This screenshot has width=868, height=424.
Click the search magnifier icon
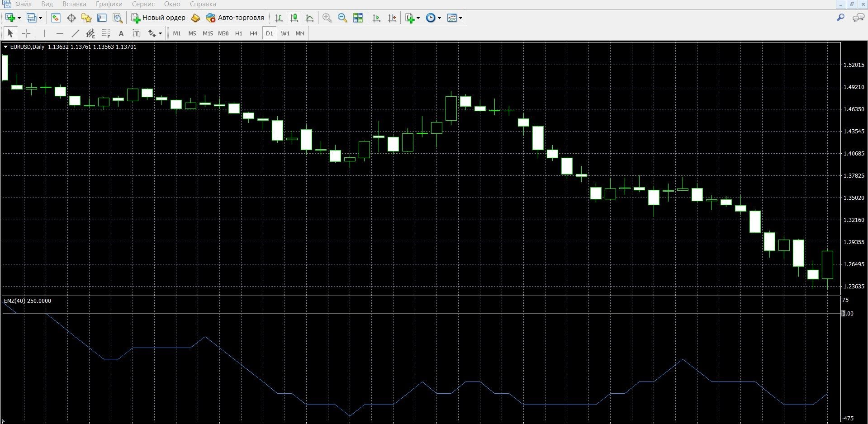(840, 18)
